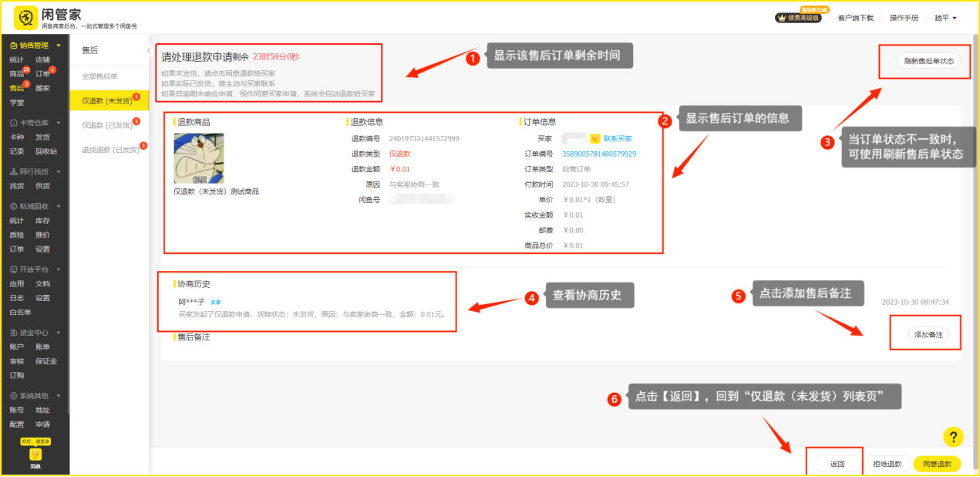This screenshot has width=980, height=477.
Task: Click the sidebar collapse arrow beside 售后
Action: 148,50
